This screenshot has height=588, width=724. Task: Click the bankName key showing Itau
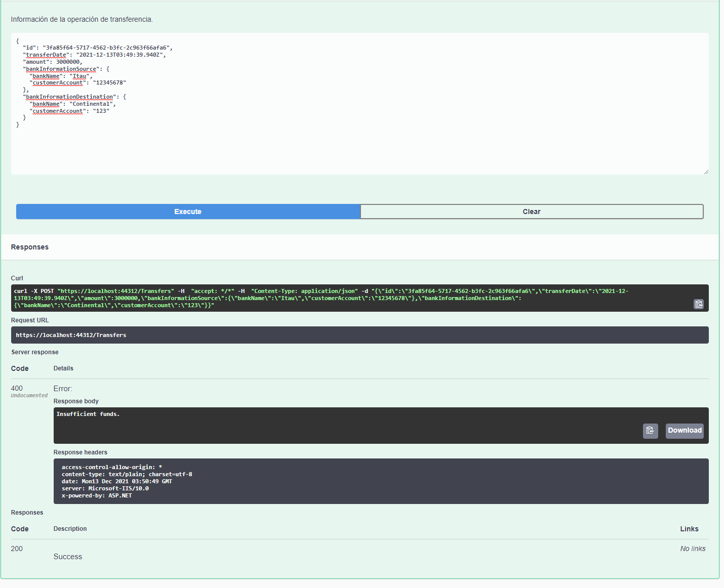[x=46, y=76]
